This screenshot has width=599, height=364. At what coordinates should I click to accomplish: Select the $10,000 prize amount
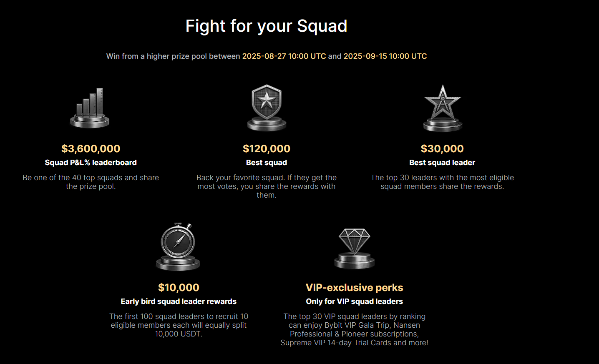[179, 288]
